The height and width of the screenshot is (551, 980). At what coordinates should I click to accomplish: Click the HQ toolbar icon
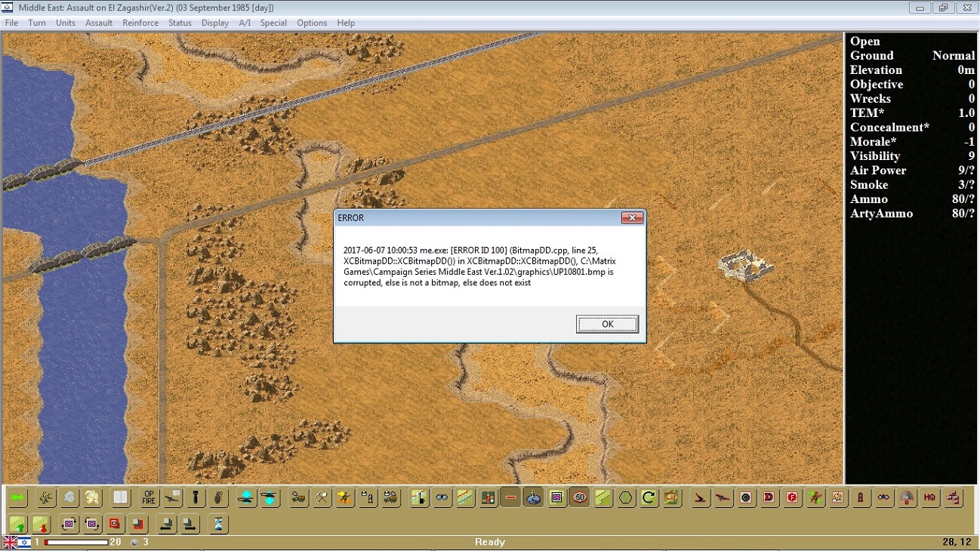click(x=929, y=498)
